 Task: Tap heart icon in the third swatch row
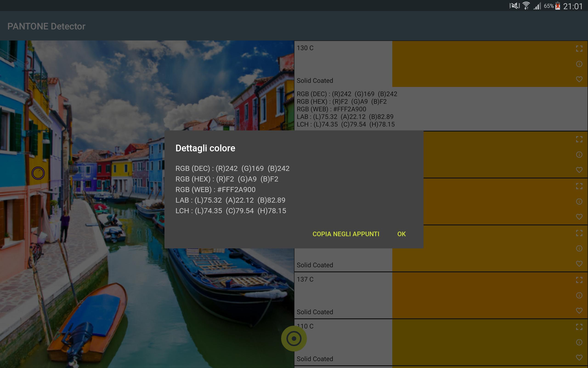click(579, 217)
